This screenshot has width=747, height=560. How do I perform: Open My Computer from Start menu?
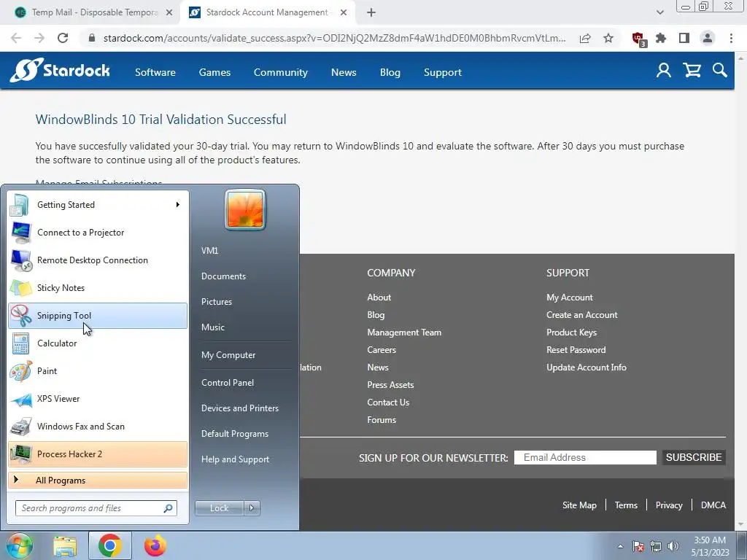[228, 355]
